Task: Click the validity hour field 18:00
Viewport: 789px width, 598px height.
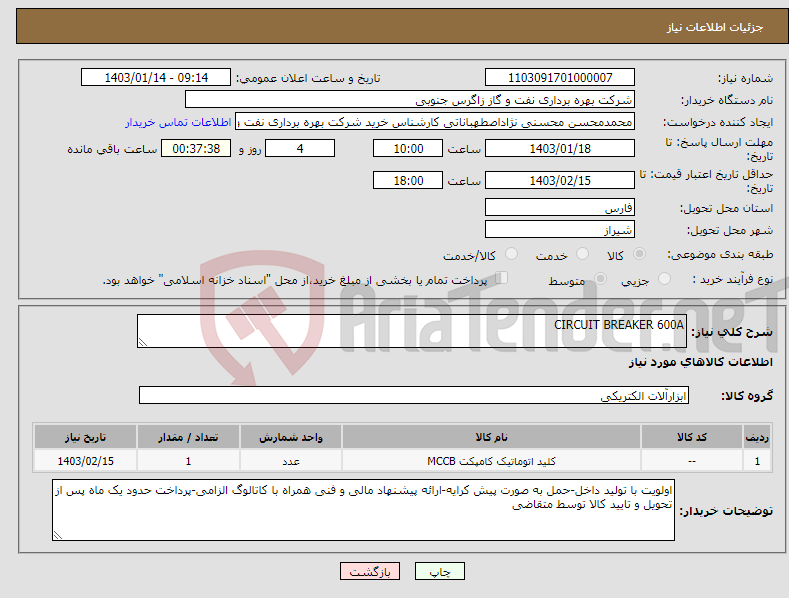Action: pyautogui.click(x=408, y=180)
